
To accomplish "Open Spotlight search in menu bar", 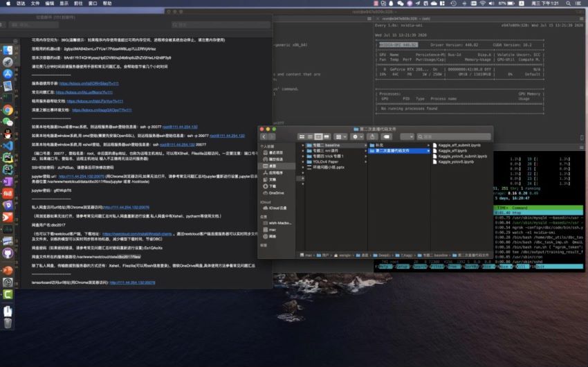I will click(569, 3).
